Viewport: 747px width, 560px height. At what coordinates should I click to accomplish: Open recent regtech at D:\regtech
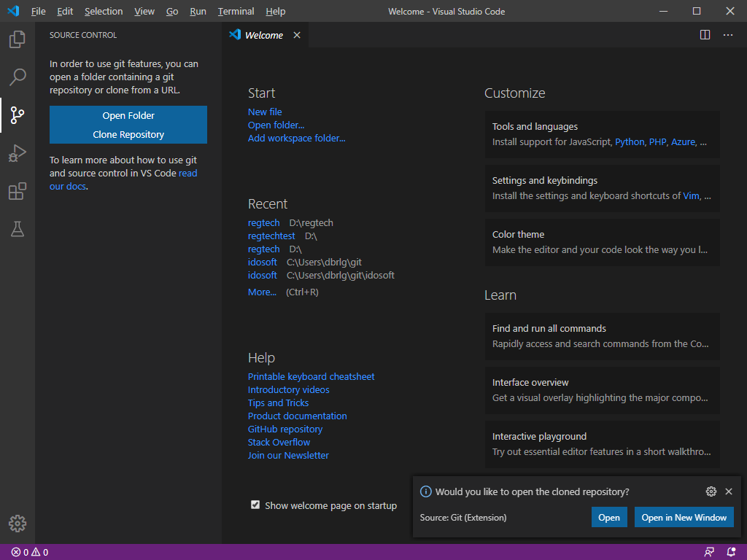click(x=263, y=223)
